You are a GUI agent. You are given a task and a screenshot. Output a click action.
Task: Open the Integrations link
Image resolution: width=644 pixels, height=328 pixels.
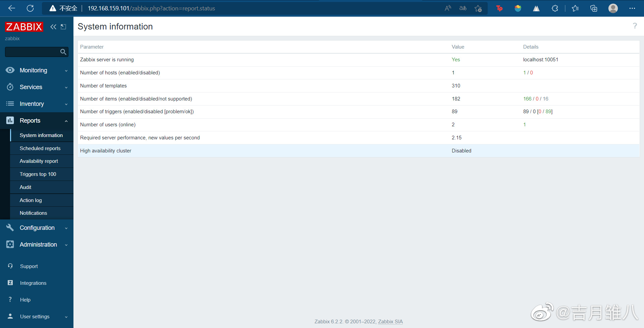[33, 283]
